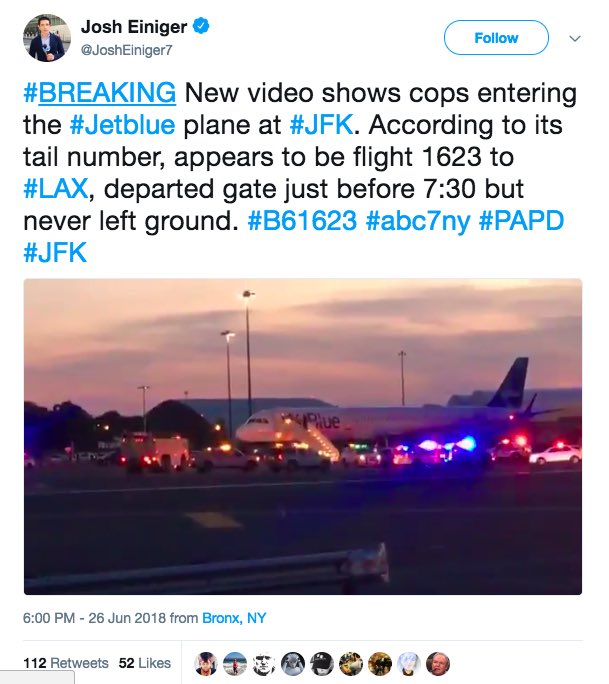Play the JetBlue plane video thumbnail
Viewport: 609px width, 684px height.
pos(303,436)
